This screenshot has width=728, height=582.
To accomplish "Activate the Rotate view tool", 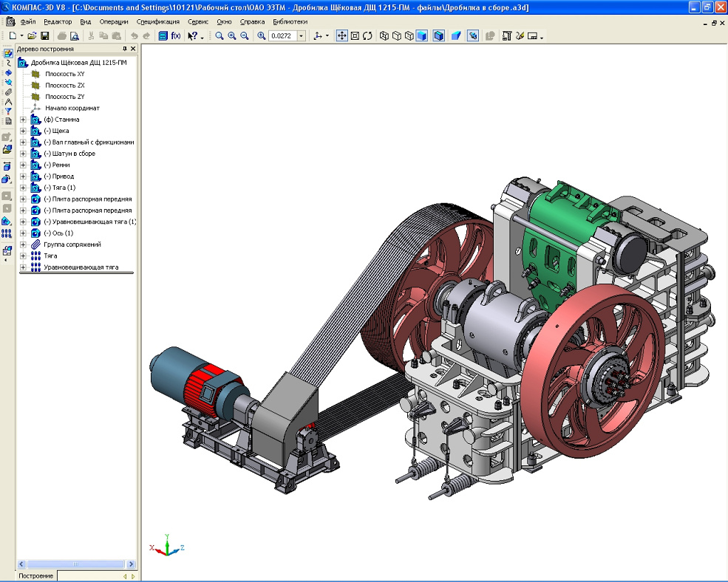I will click(x=367, y=35).
